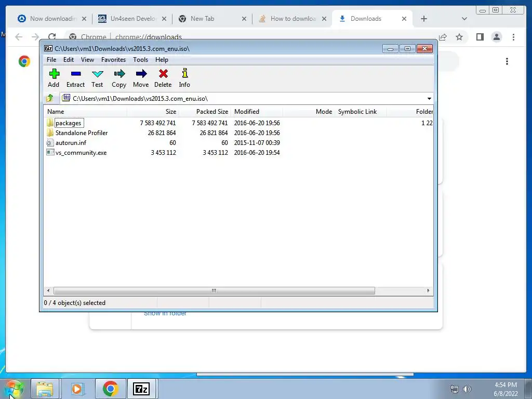This screenshot has height=399, width=532.
Task: Open the Windows Start menu
Action: 14,389
